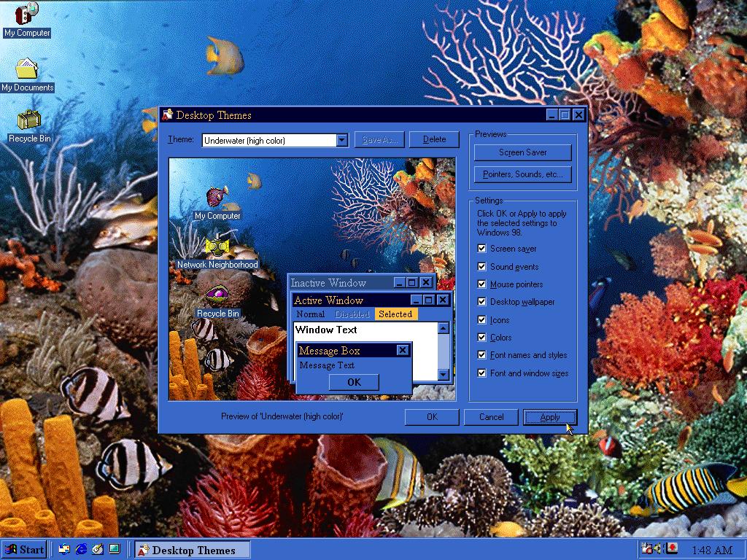The height and width of the screenshot is (560, 747).
Task: Open View Channels quick launch icon
Action: pos(115,549)
